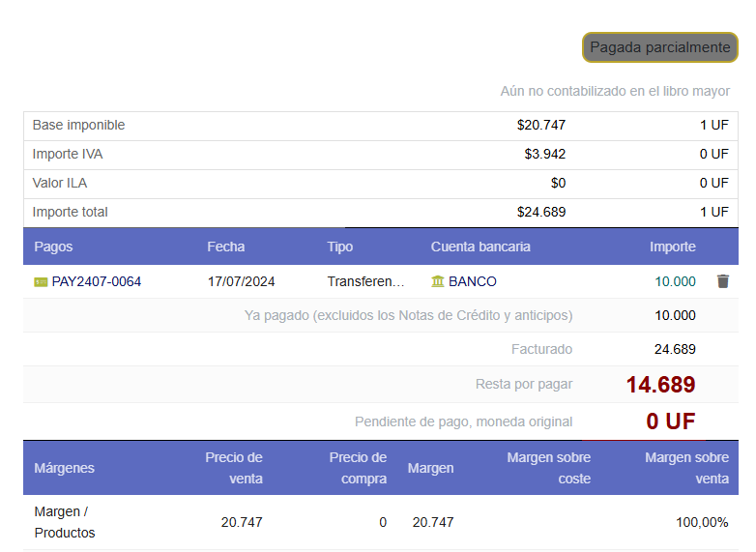Viewport: 756px width, 552px height.
Task: Select the payment date 17/07/2024
Action: (241, 281)
